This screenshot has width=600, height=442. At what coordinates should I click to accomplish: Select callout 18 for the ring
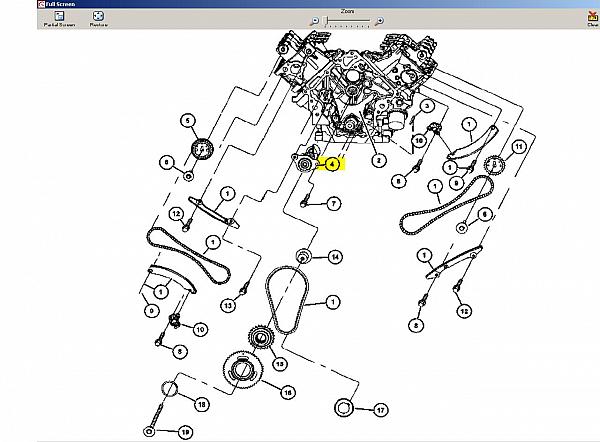201,404
